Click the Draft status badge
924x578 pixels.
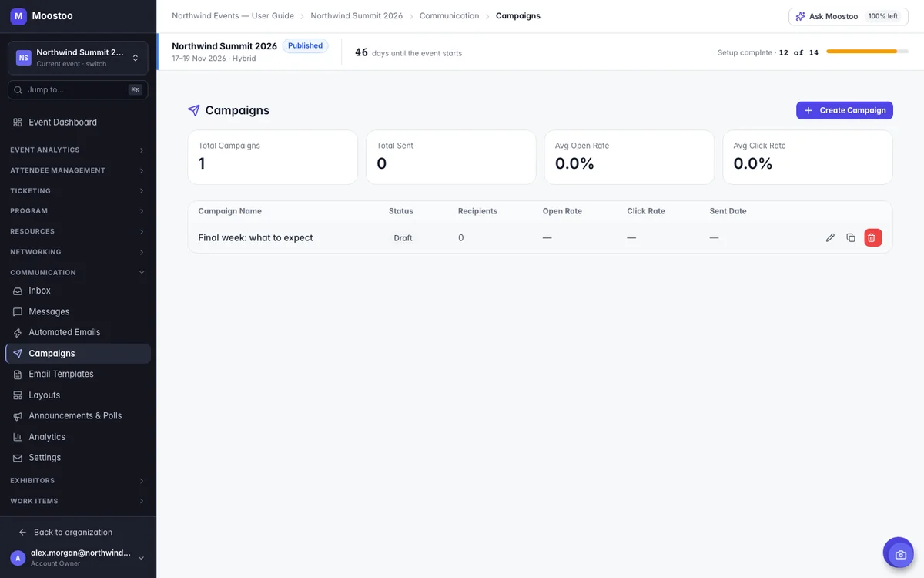[x=403, y=238]
